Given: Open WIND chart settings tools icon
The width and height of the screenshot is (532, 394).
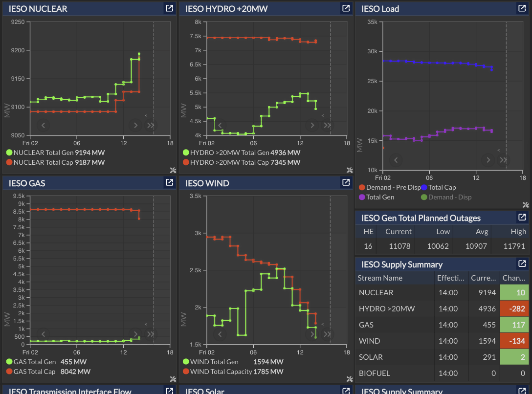Looking at the screenshot, I should click(350, 379).
